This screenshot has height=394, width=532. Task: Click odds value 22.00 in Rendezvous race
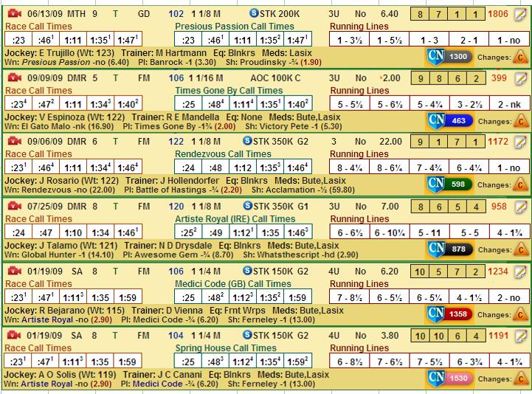tap(390, 142)
